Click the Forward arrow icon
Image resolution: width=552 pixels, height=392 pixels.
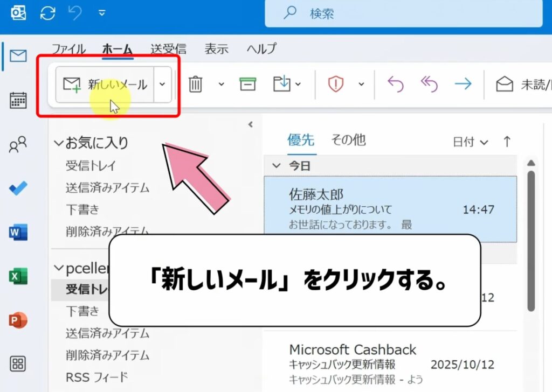(x=463, y=84)
